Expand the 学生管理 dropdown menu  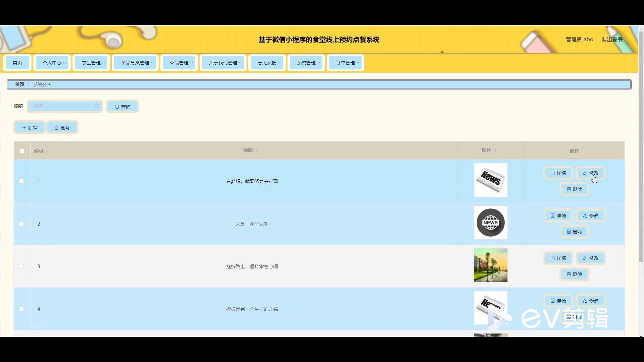coord(91,63)
